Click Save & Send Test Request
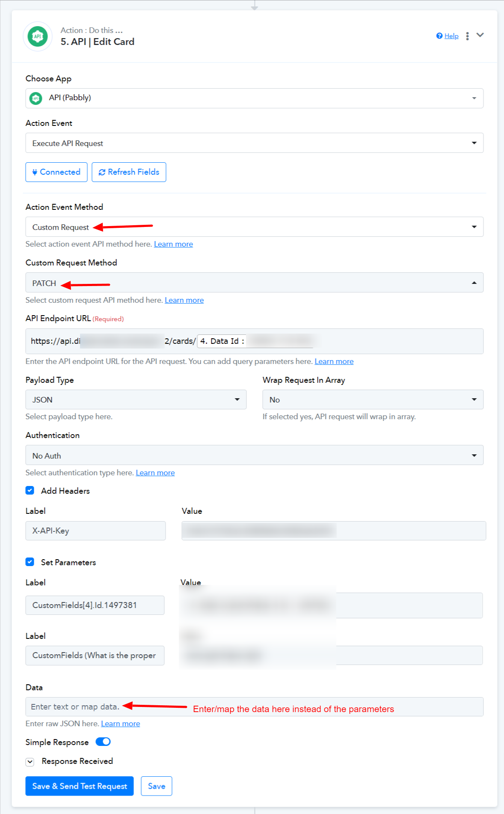The image size is (504, 814). coord(80,786)
